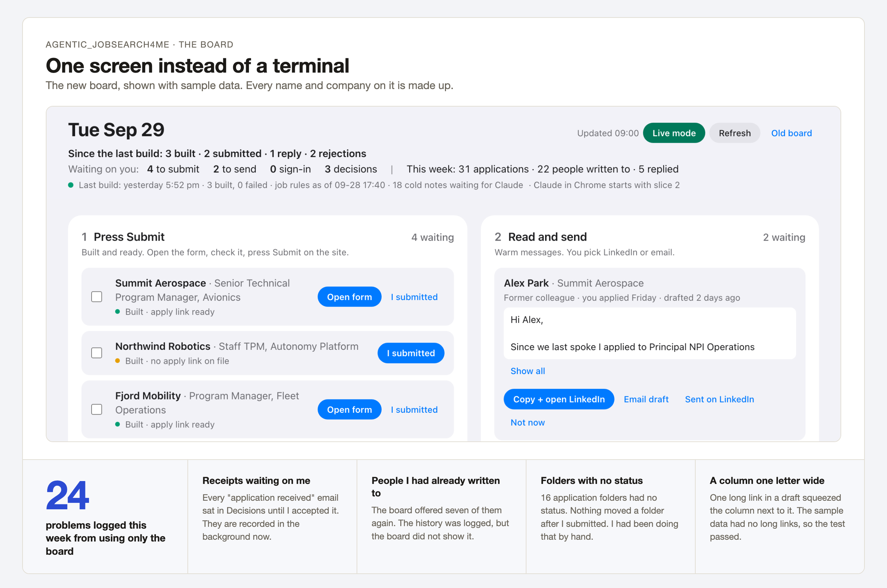This screenshot has height=588, width=887.
Task: Click the large '24' problems number
Action: click(68, 495)
